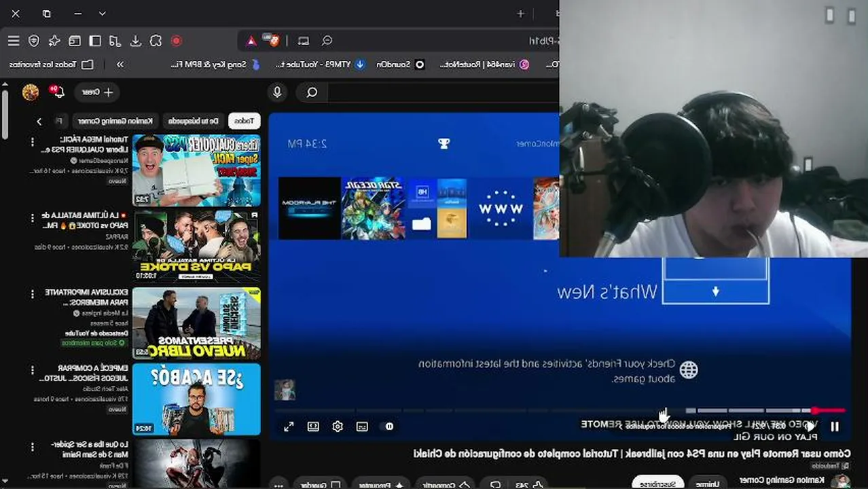Open the Todos los favoritos bookmarks folder
This screenshot has height=489, width=868.
(52, 65)
